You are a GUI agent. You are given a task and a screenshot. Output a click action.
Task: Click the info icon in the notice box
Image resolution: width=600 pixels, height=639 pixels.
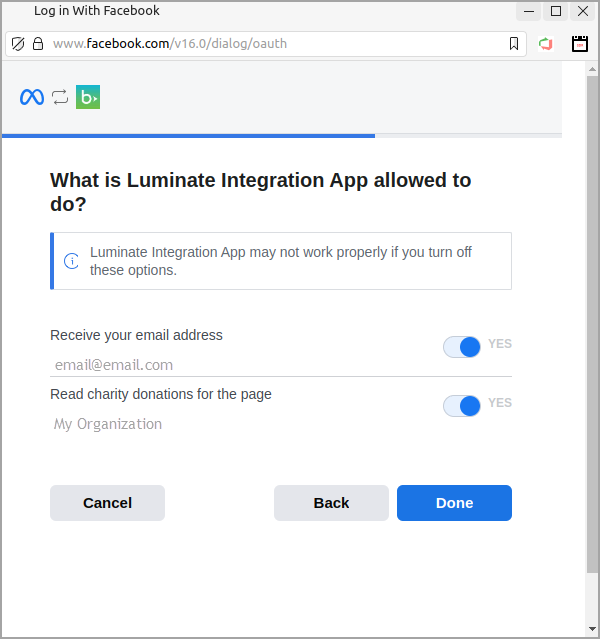pyautogui.click(x=71, y=261)
